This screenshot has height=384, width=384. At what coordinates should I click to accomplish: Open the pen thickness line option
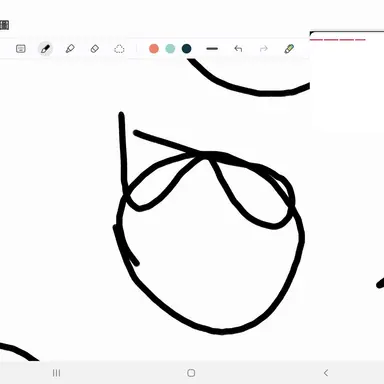click(212, 49)
